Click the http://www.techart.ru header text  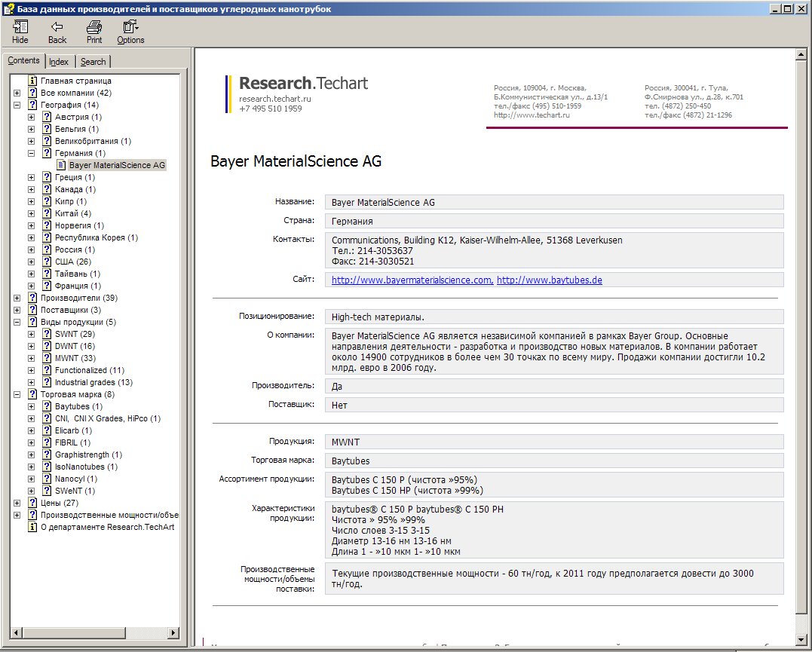coord(532,115)
